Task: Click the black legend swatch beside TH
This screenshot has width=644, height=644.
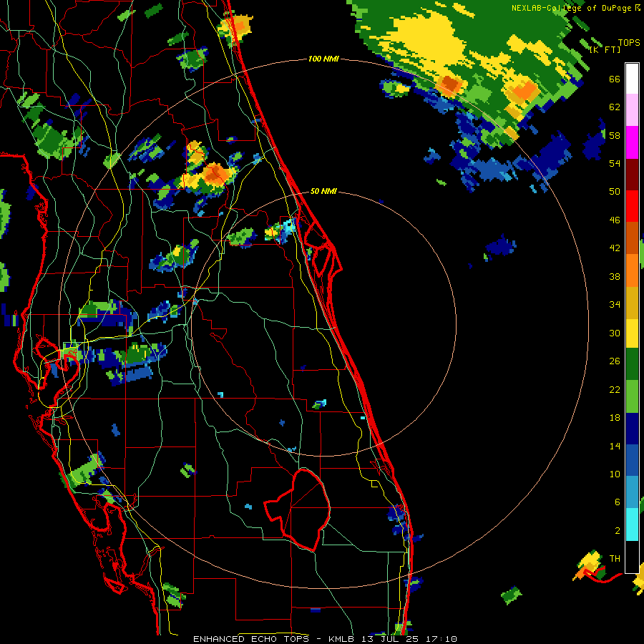Action: pyautogui.click(x=632, y=557)
